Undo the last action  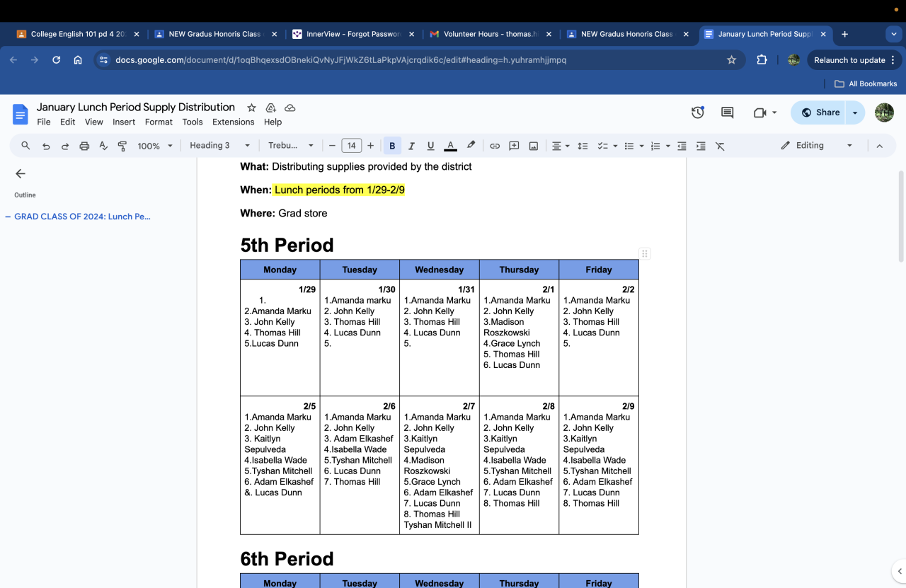tap(46, 146)
